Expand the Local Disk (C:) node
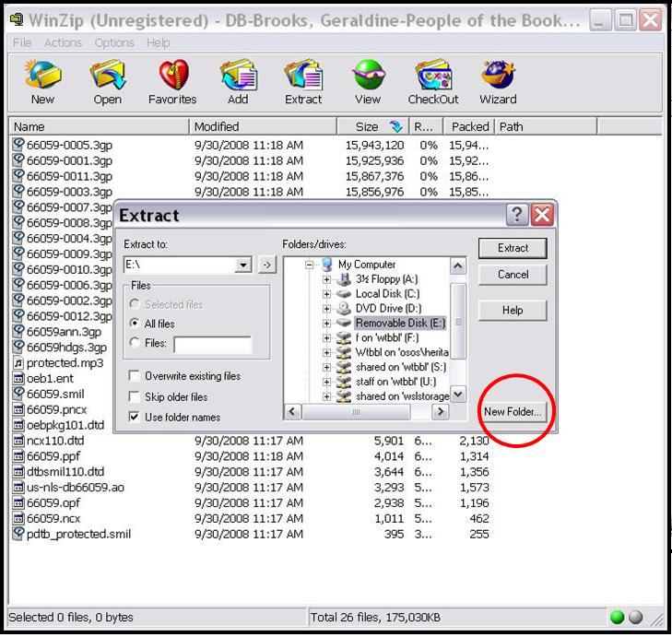 (326, 294)
